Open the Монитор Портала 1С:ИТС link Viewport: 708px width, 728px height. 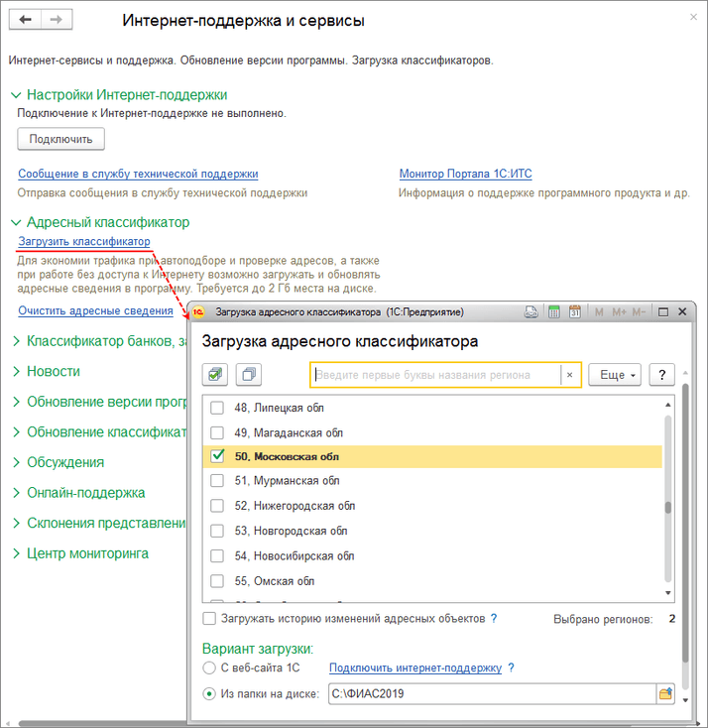click(466, 174)
